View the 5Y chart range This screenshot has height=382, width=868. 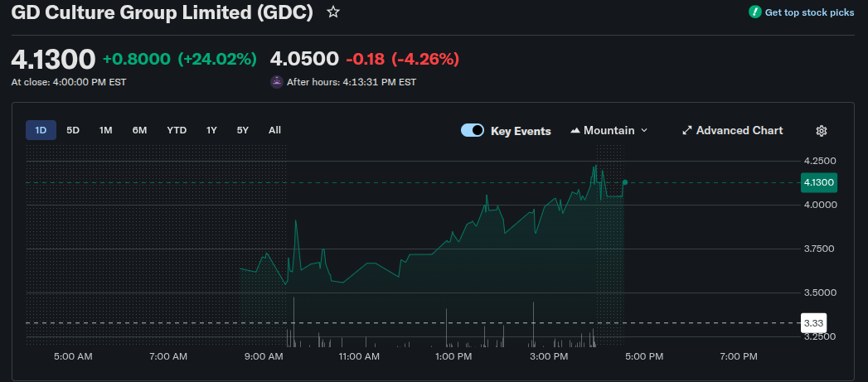coord(242,130)
